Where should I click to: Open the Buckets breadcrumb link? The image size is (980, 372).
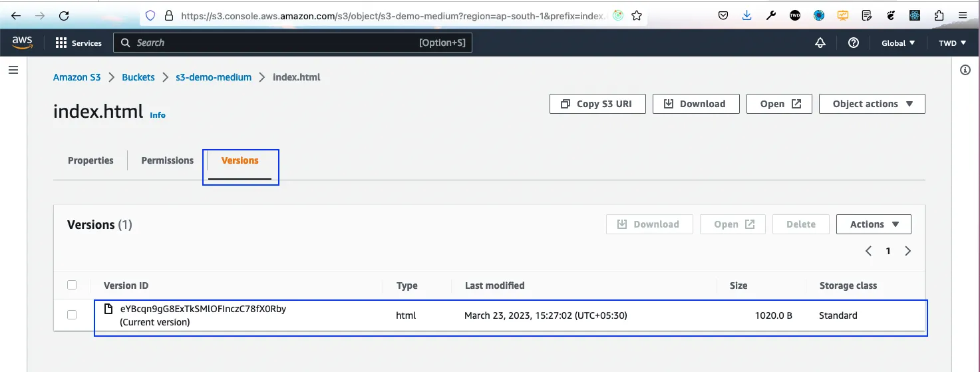click(138, 77)
